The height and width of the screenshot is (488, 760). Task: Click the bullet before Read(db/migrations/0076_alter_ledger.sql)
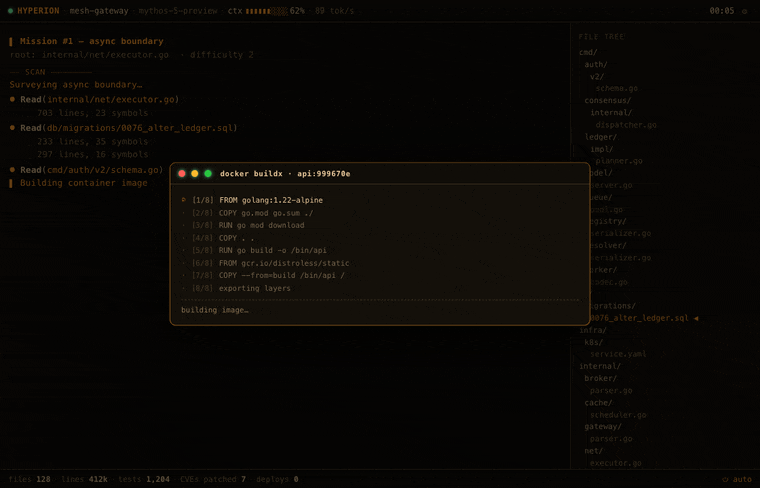tap(13, 128)
